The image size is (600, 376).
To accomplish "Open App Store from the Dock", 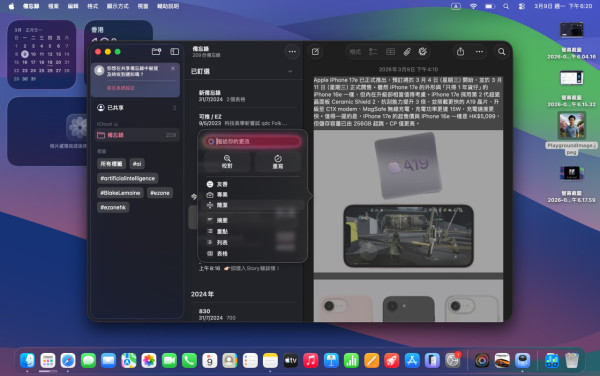I will coord(412,360).
